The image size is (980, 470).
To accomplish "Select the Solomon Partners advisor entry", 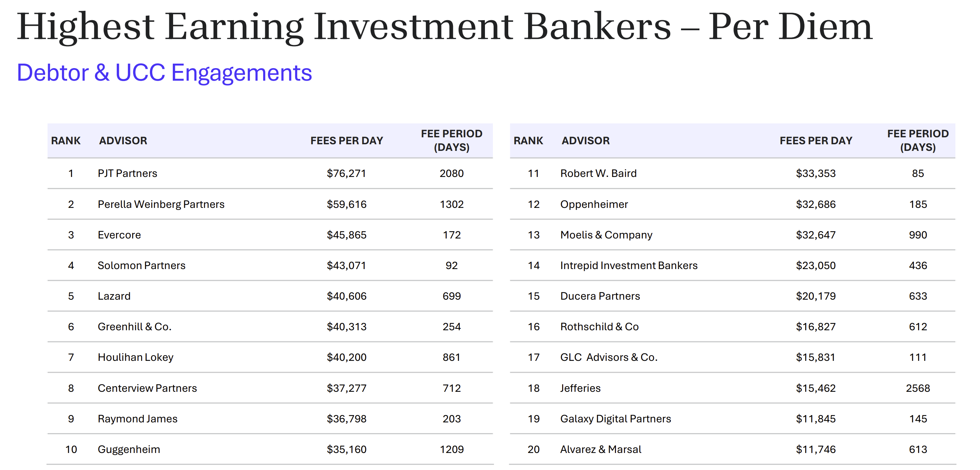I will 141,265.
